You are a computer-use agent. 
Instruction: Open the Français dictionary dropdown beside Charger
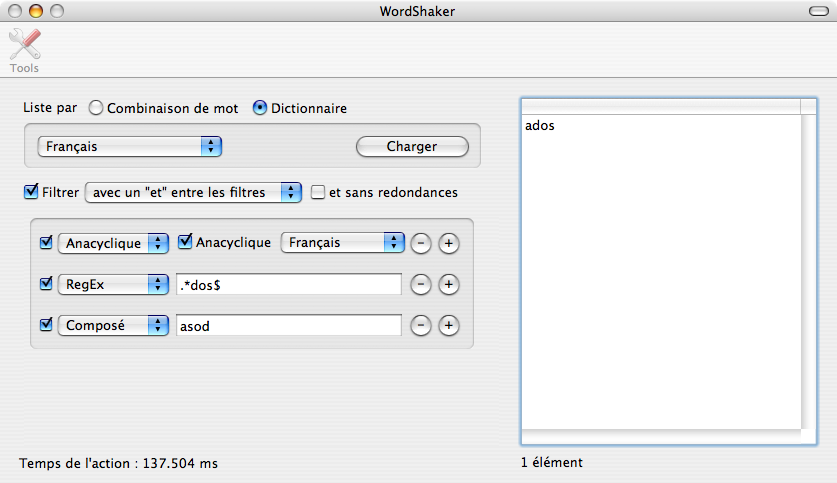click(x=129, y=146)
